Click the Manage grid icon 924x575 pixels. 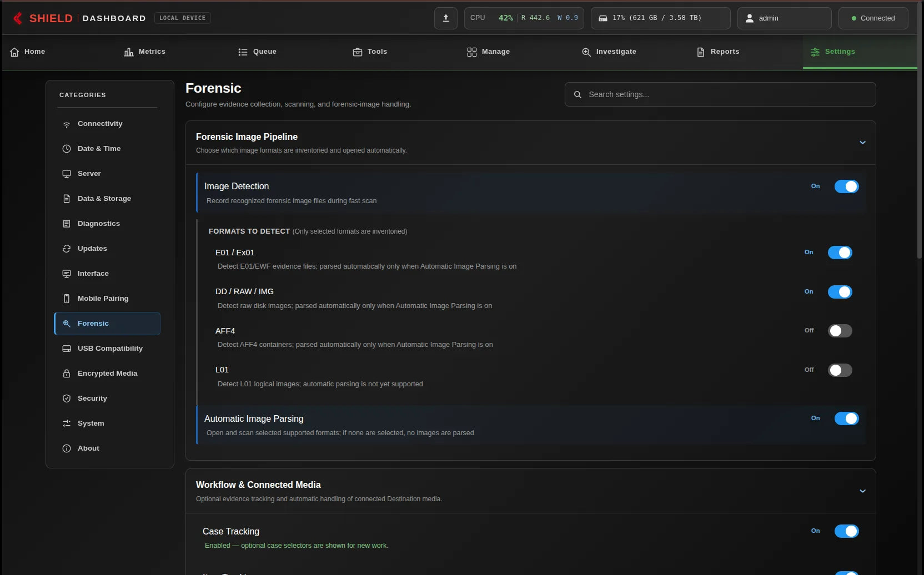point(472,52)
